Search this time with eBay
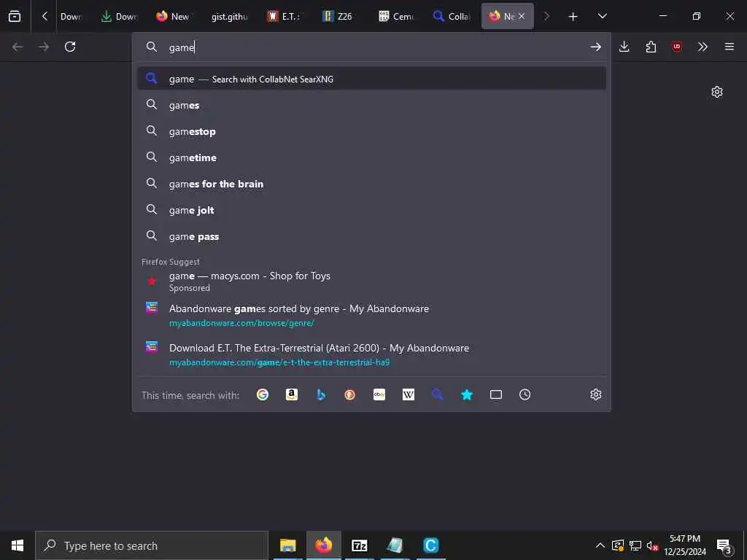 point(379,394)
